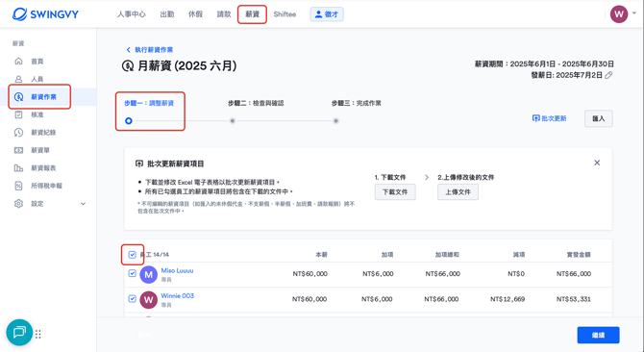Click the 設定 settings gear icon
The width and height of the screenshot is (644, 352).
pos(18,204)
